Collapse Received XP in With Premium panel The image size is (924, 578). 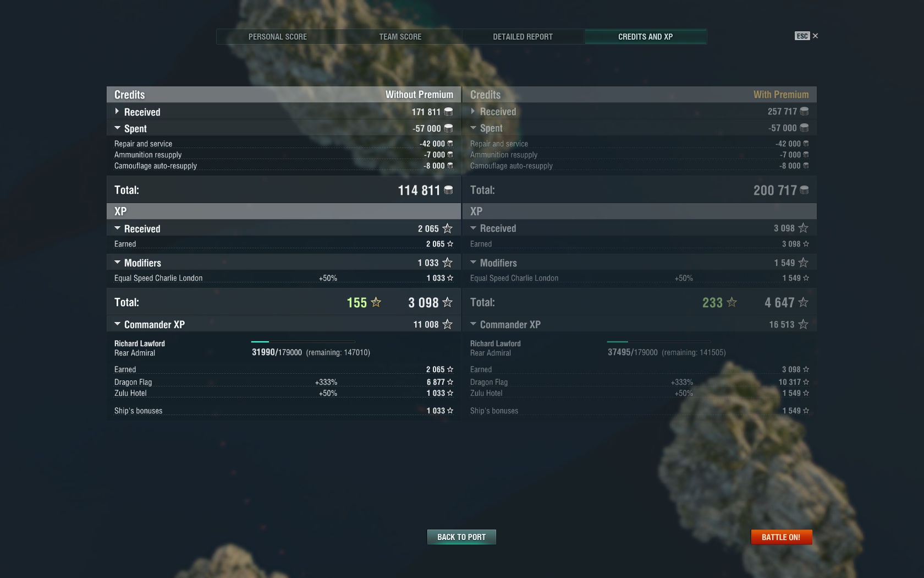(x=473, y=228)
